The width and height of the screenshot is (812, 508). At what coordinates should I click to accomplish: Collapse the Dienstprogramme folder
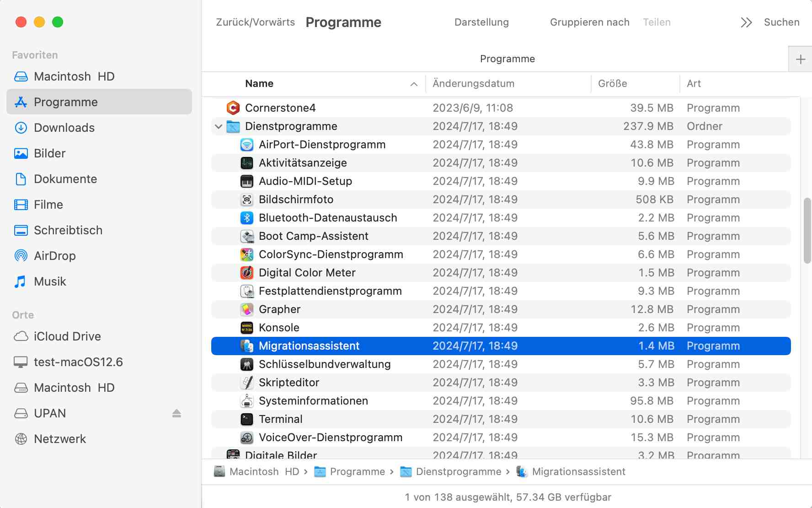click(x=219, y=126)
